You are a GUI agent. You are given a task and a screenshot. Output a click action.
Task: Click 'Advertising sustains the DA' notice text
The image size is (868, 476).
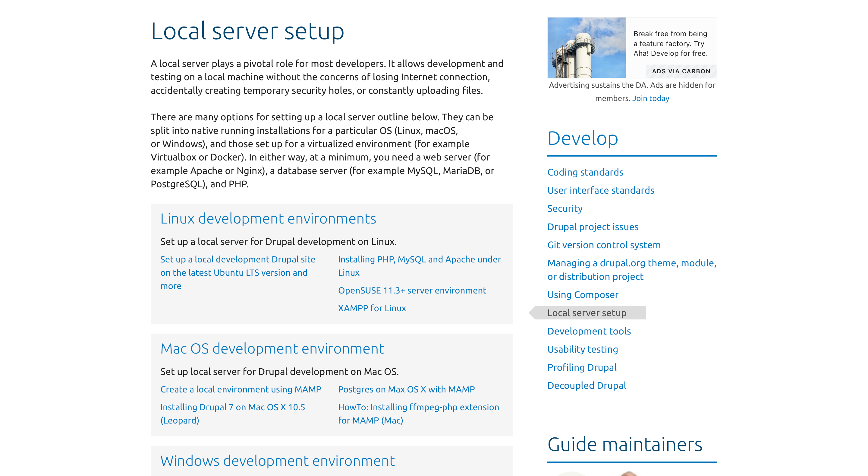pyautogui.click(x=632, y=91)
